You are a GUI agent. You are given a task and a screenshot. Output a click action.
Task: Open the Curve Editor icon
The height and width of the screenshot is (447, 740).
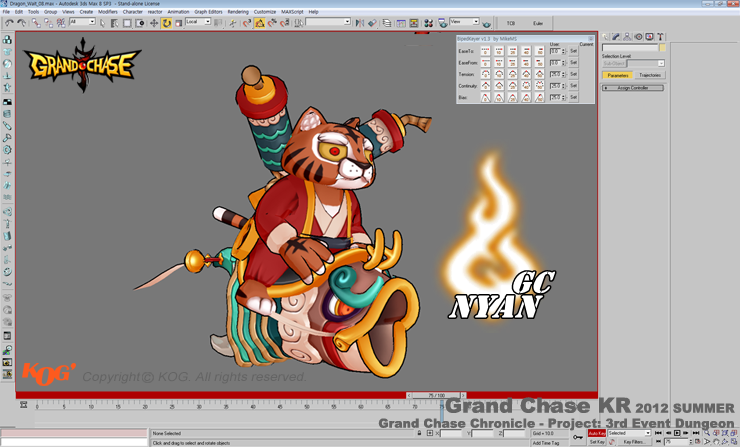(401, 23)
